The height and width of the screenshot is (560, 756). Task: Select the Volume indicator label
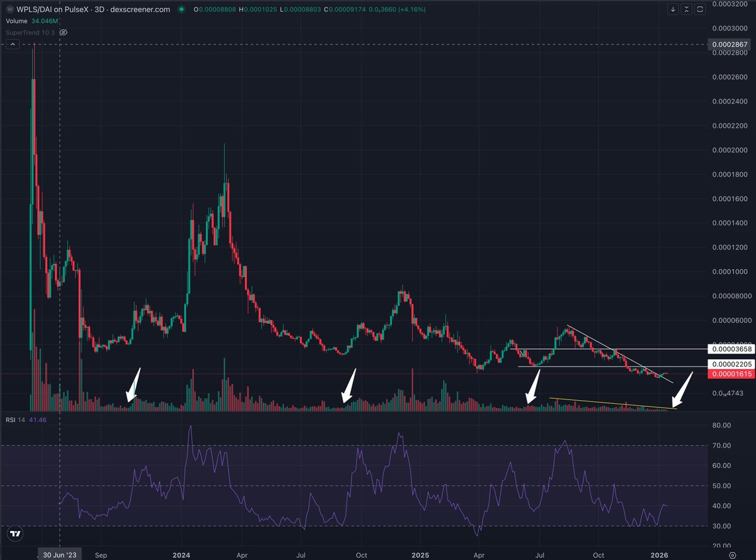point(16,21)
